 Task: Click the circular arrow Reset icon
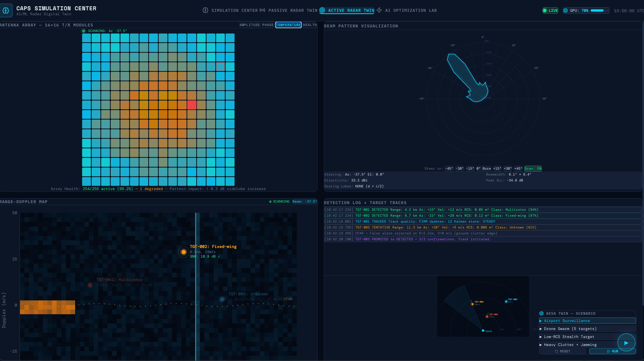557,351
